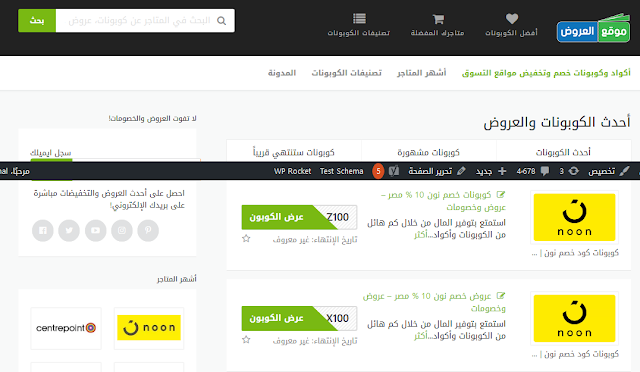Open متاجرك المفضلة cart icon
This screenshot has width=640, height=372.
pyautogui.click(x=438, y=19)
